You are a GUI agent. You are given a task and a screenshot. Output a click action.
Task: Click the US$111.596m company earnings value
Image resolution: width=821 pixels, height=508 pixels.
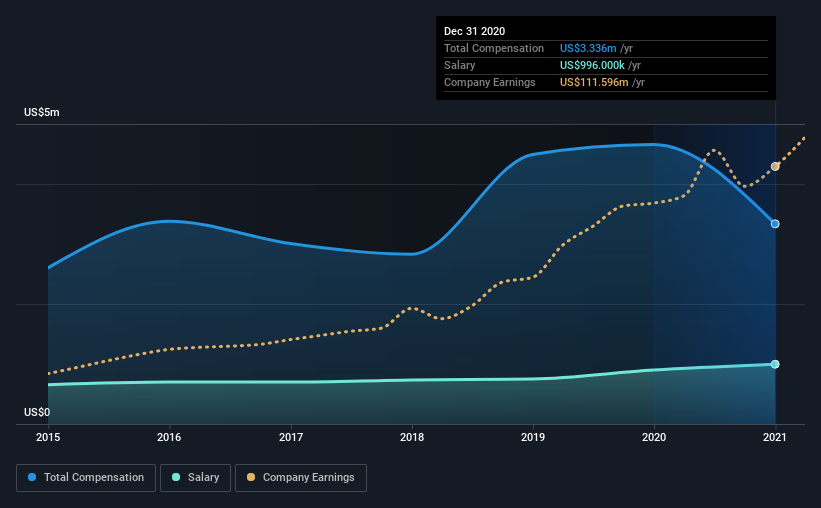pos(594,82)
